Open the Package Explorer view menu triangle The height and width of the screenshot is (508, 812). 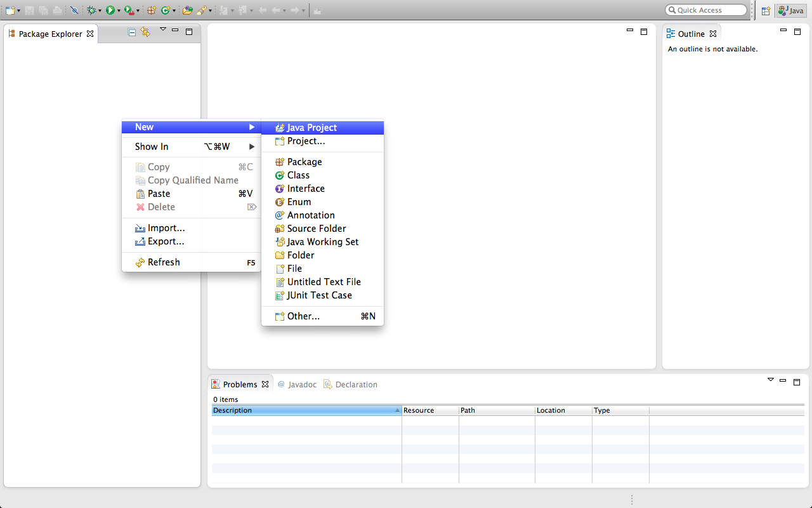[x=162, y=29]
